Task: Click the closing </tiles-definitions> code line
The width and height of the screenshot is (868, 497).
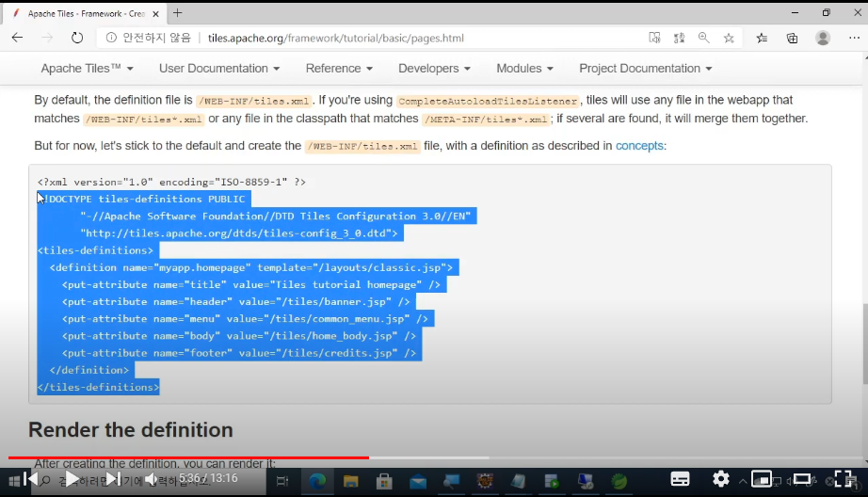Action: pyautogui.click(x=98, y=387)
